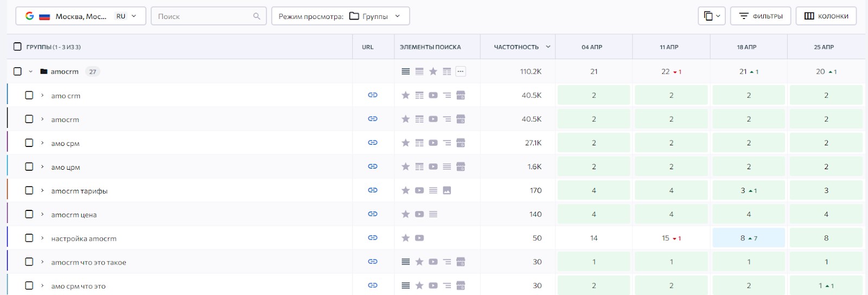Open URL link icon for amocrm тарифы row
The image size is (868, 295).
373,190
